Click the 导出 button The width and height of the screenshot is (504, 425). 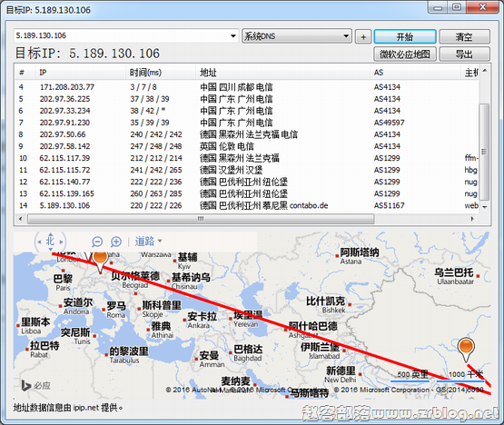tap(464, 54)
